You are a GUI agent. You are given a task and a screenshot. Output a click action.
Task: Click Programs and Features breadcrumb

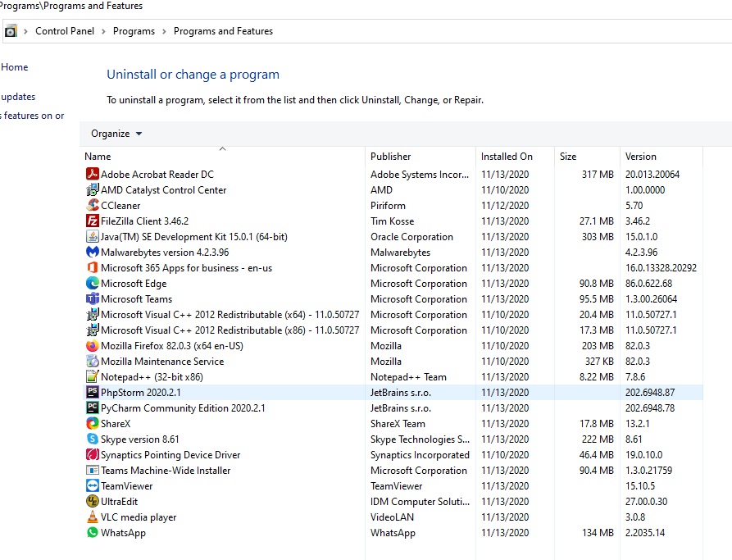tap(223, 31)
